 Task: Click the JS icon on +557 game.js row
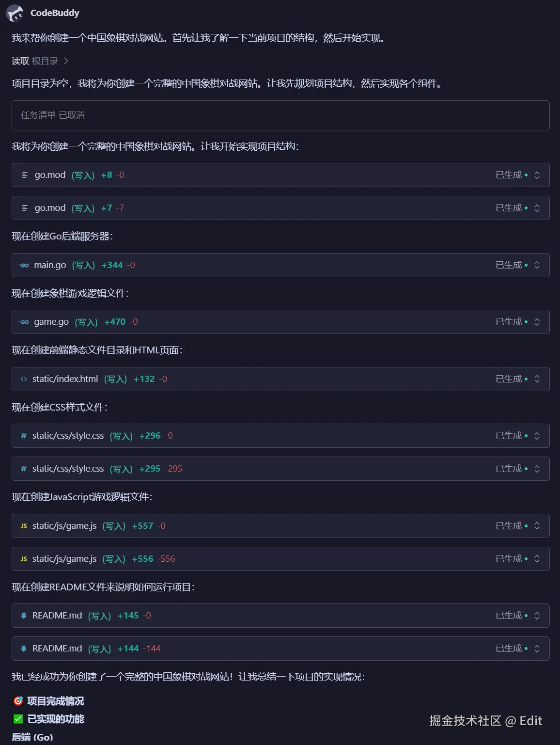[x=24, y=526]
